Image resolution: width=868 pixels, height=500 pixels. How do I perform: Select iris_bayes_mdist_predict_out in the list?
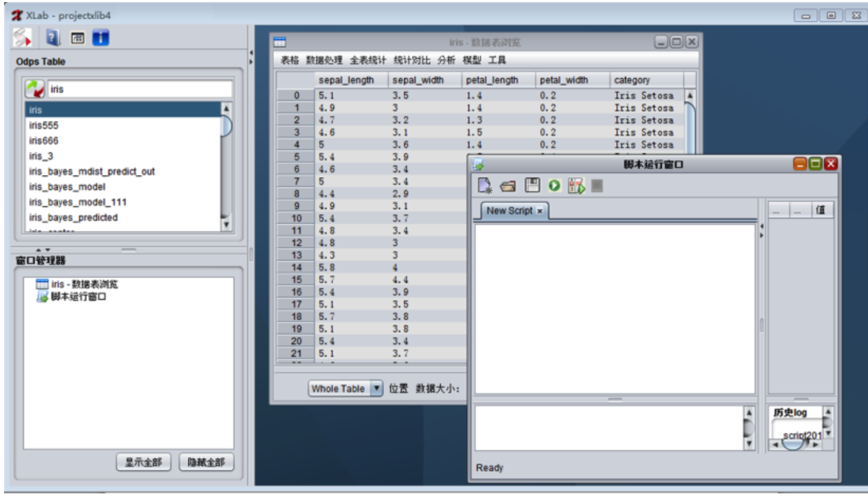pyautogui.click(x=122, y=171)
